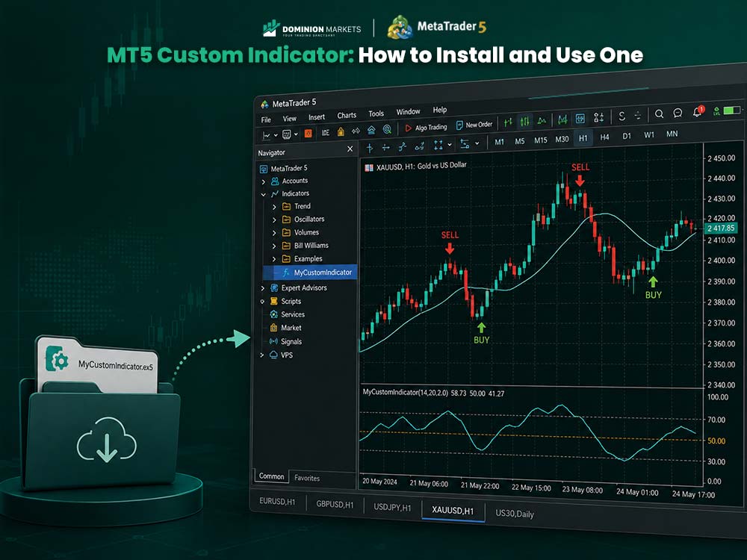Expand the Oscillators folder
The height and width of the screenshot is (560, 747).
[274, 220]
